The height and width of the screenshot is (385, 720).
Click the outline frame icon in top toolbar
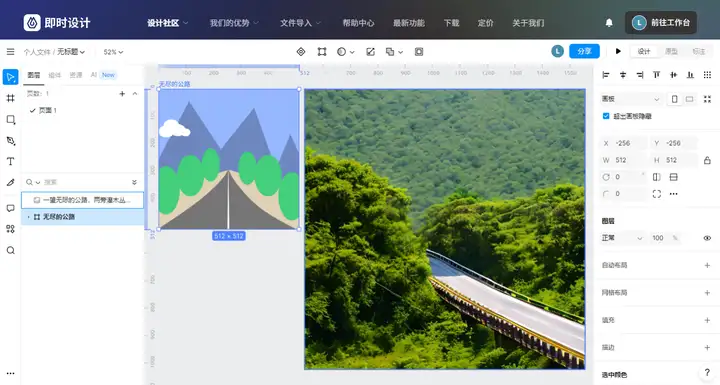coord(419,52)
